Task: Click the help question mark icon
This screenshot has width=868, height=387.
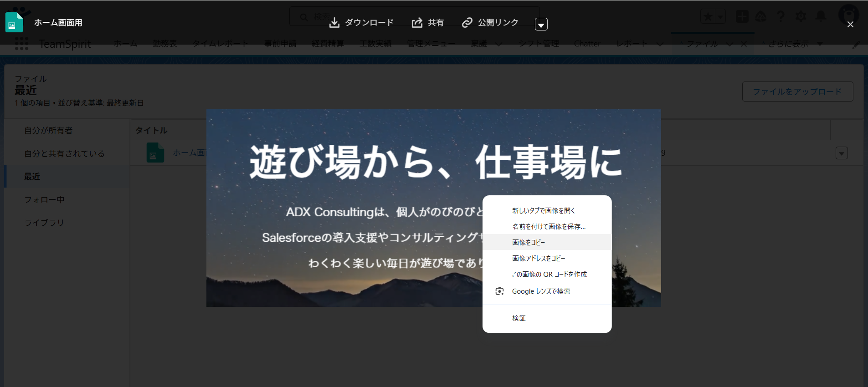Action: coord(781,16)
